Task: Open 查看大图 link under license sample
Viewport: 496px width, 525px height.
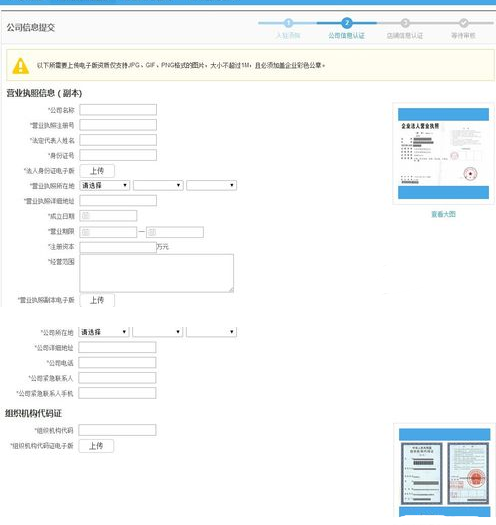Action: [x=443, y=214]
